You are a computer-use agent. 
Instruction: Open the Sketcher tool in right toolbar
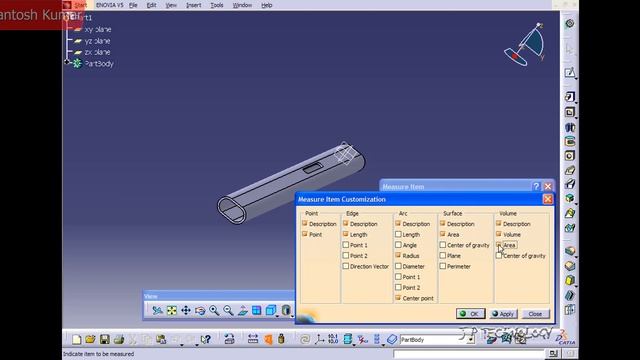pos(570,73)
